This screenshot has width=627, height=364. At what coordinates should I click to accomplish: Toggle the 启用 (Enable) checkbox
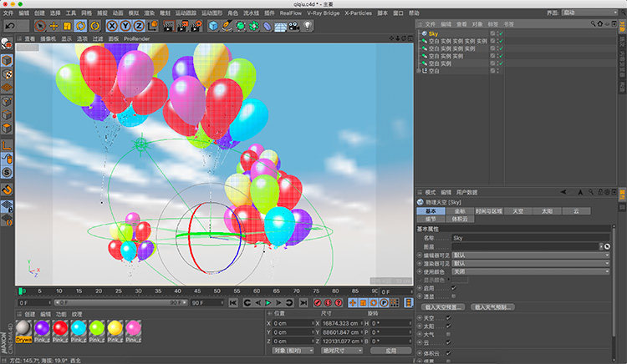(x=452, y=288)
